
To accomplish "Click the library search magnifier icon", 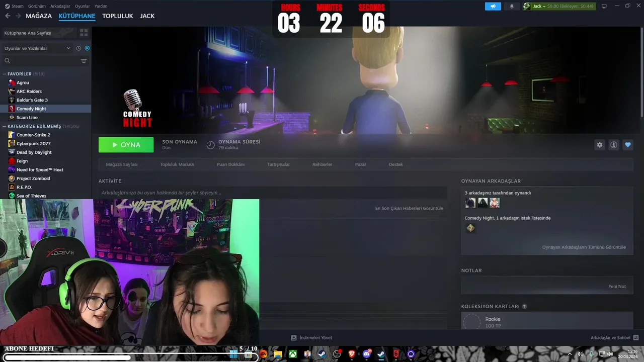I will coord(7,61).
